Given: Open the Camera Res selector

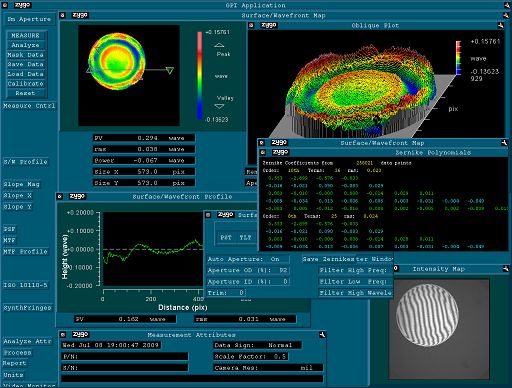Looking at the screenshot, I should coord(268,368).
